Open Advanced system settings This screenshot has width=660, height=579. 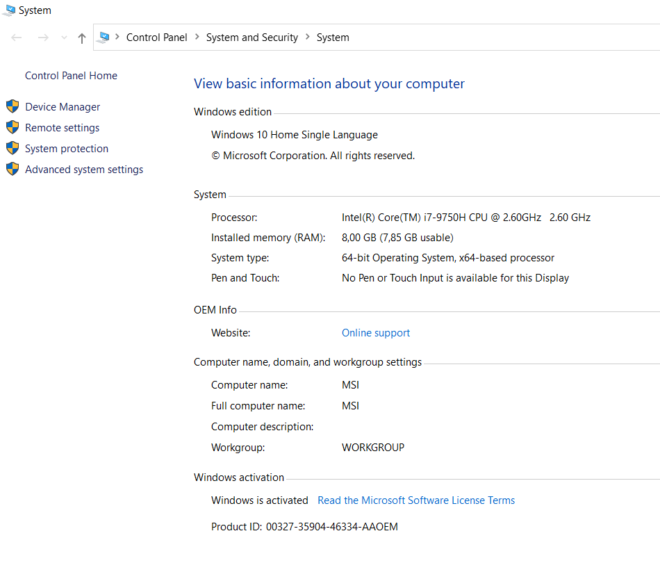click(84, 169)
